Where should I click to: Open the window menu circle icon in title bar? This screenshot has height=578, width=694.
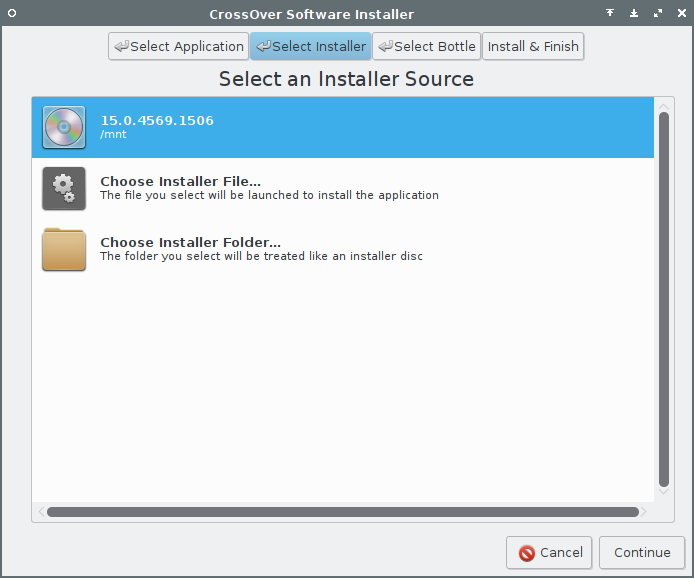pos(12,13)
